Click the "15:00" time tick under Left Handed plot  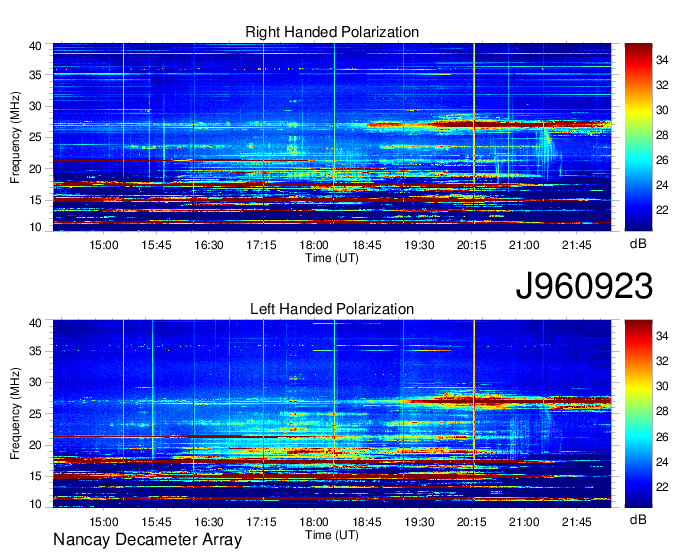click(x=104, y=522)
